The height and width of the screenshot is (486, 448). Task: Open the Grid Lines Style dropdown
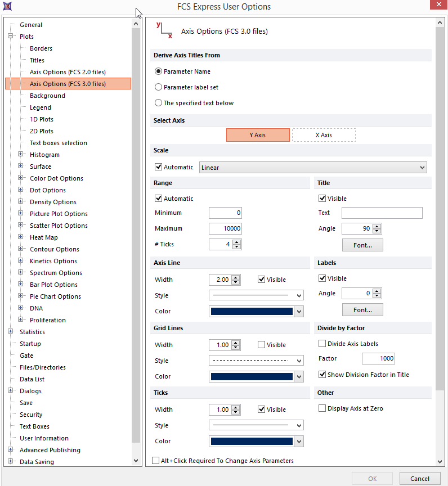coord(256,361)
